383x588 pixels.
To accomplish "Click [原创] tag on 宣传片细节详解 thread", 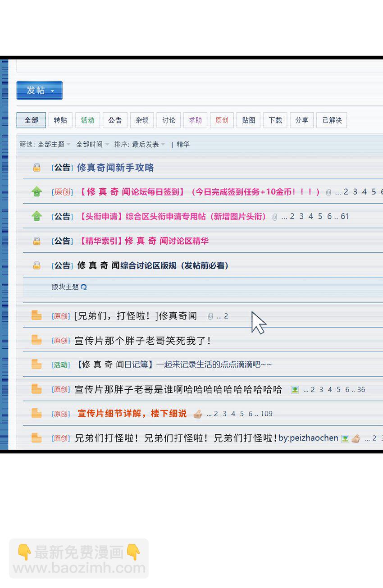I will [x=61, y=414].
